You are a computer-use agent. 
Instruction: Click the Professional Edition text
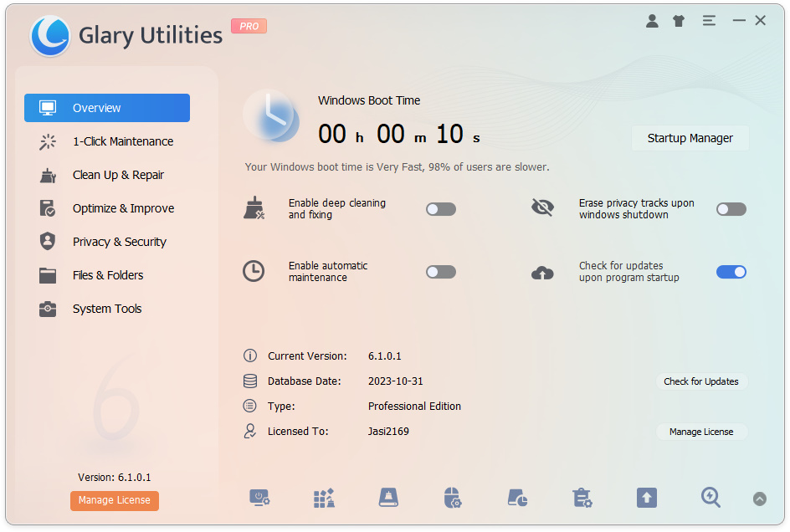tap(414, 406)
